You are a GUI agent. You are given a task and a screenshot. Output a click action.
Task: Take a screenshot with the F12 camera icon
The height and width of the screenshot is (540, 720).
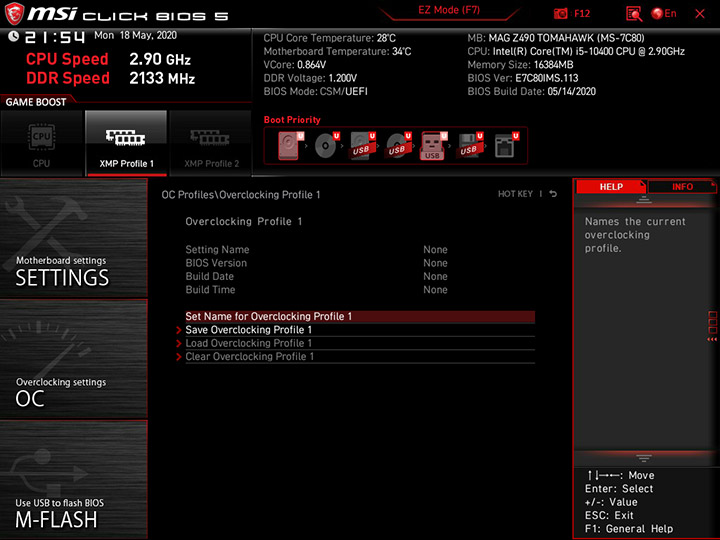click(x=560, y=14)
